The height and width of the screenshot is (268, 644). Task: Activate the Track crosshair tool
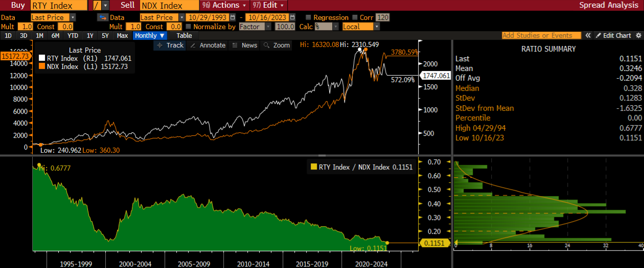point(170,45)
